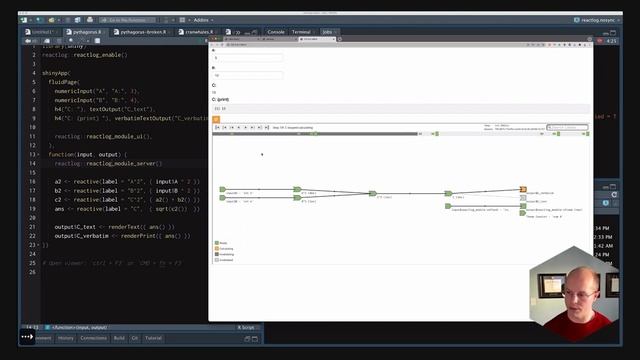Click the Calculating legend orange swatch

(x=217, y=249)
